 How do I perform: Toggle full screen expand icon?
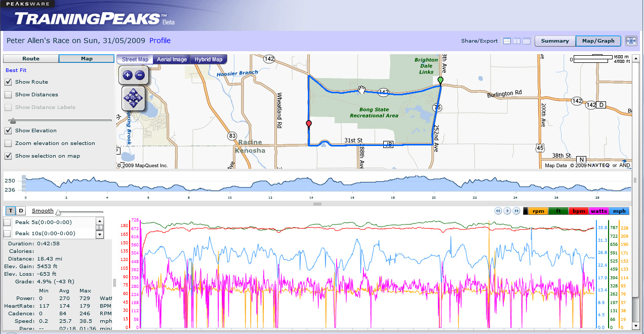631,41
